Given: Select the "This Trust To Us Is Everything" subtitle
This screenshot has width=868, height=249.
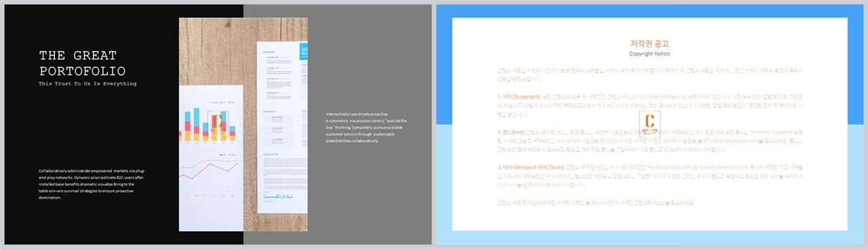Looking at the screenshot, I should pyautogui.click(x=87, y=84).
